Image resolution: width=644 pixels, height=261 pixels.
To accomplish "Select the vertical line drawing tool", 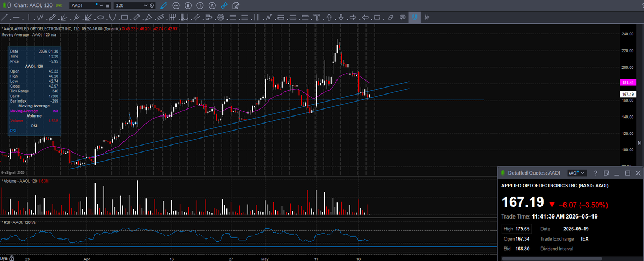I will pos(28,18).
